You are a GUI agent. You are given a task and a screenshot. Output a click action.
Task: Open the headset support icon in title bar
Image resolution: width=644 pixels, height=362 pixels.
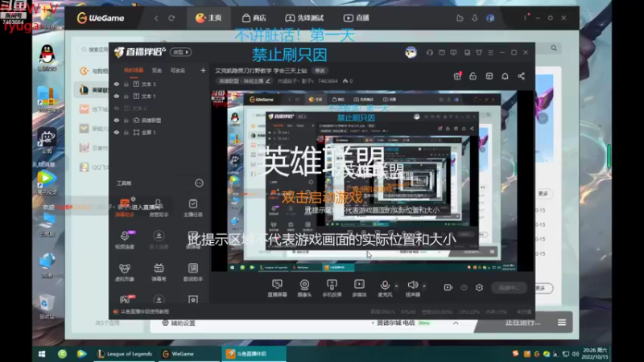[x=430, y=52]
